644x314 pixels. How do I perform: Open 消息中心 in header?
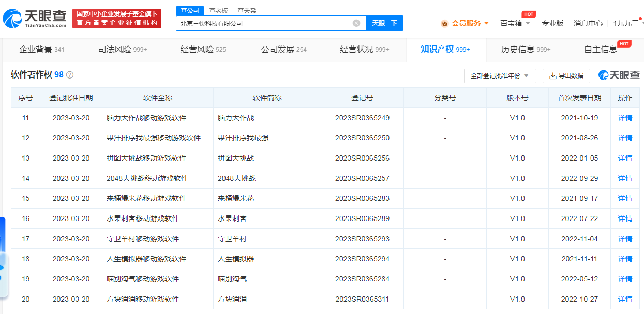[588, 23]
